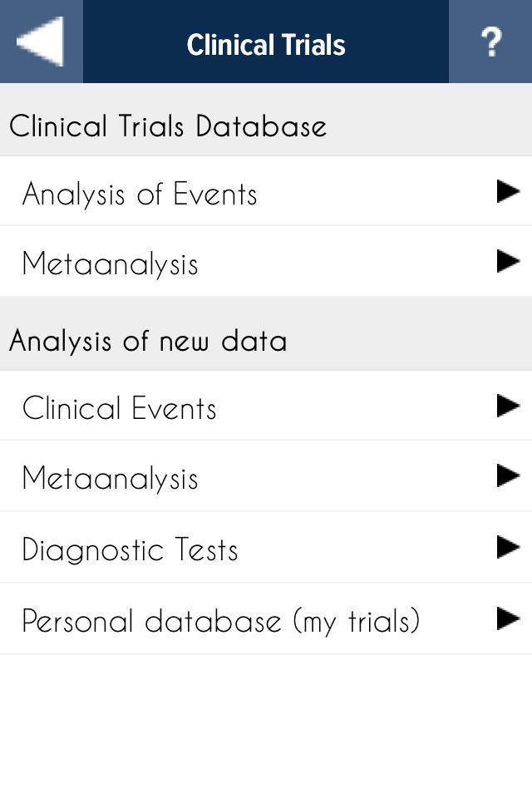The height and width of the screenshot is (798, 532).
Task: Open help with the question mark icon
Action: click(490, 42)
